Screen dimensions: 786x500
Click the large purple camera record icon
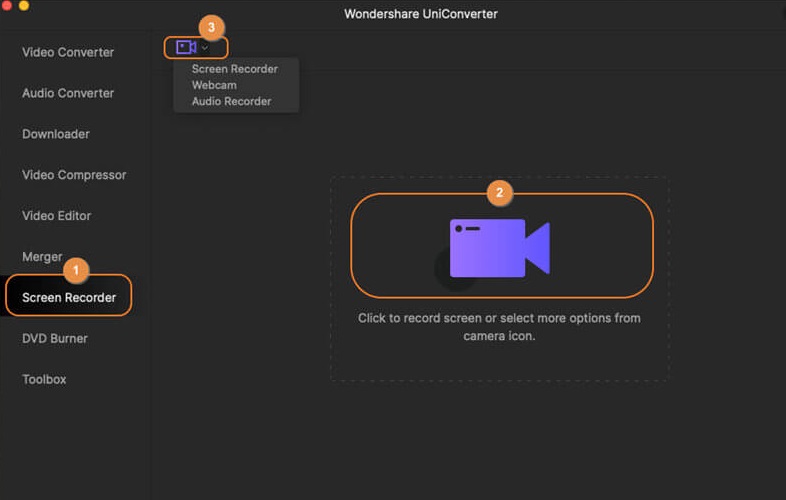pos(500,247)
